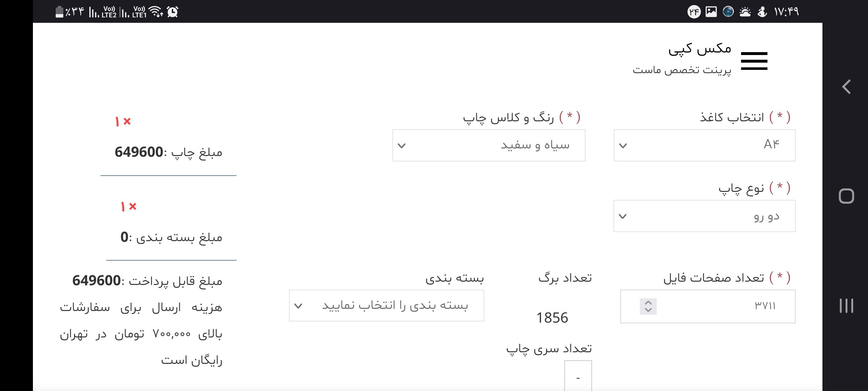The width and height of the screenshot is (868, 391).
Task: Decrease print series count with minus button
Action: pyautogui.click(x=578, y=377)
